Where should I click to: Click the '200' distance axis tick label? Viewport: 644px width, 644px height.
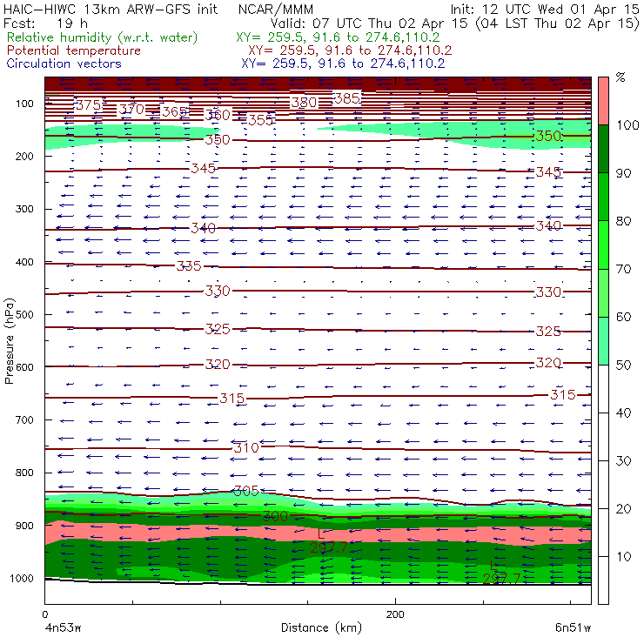tap(395, 614)
